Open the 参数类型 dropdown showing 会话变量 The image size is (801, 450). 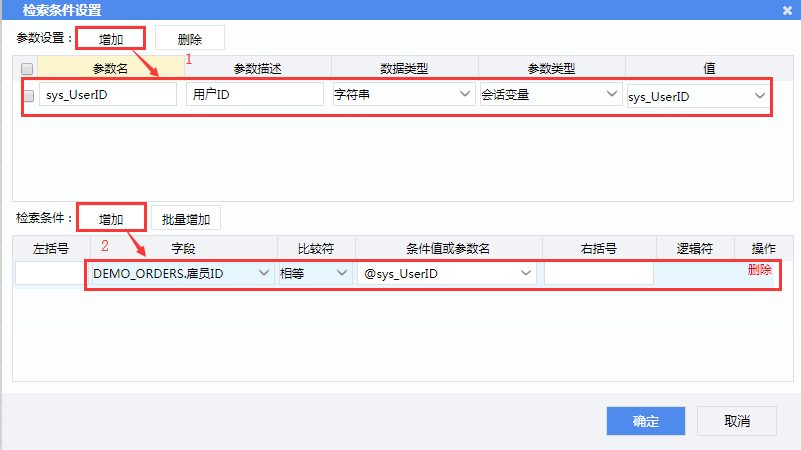pyautogui.click(x=549, y=95)
